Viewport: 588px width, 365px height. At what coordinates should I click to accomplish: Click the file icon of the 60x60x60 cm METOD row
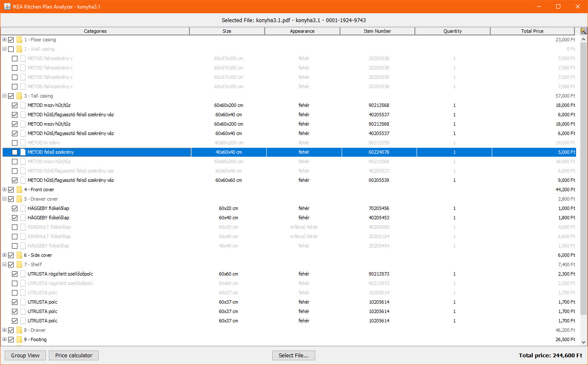[23, 180]
